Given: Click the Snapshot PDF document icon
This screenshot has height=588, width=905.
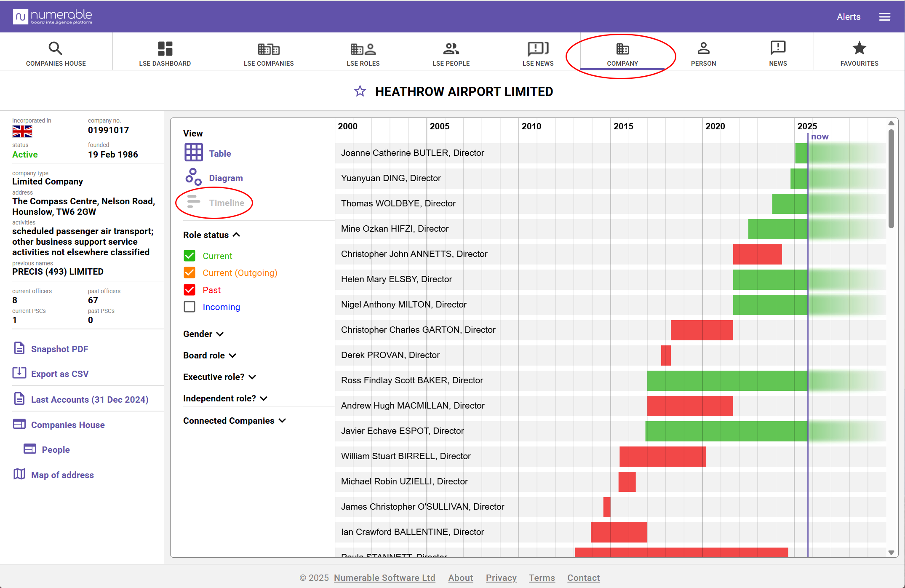Looking at the screenshot, I should coord(19,348).
